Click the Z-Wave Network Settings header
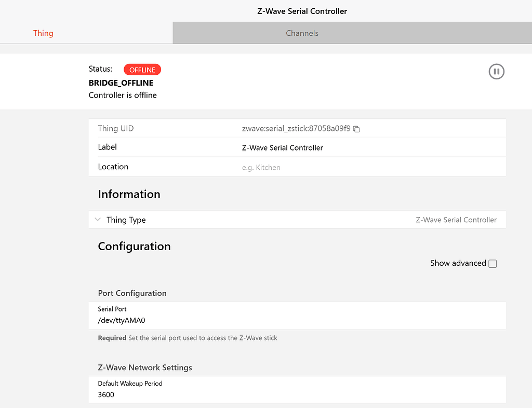Viewport: 532px width, 408px height. click(145, 368)
